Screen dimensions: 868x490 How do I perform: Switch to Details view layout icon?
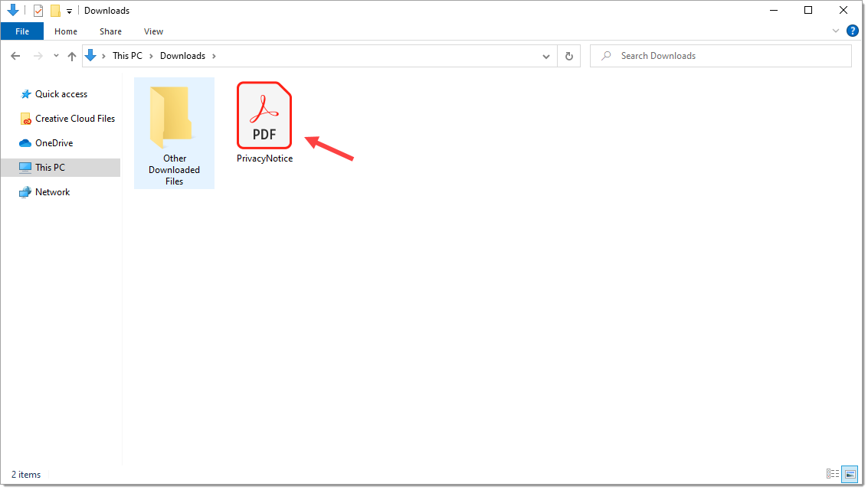832,474
